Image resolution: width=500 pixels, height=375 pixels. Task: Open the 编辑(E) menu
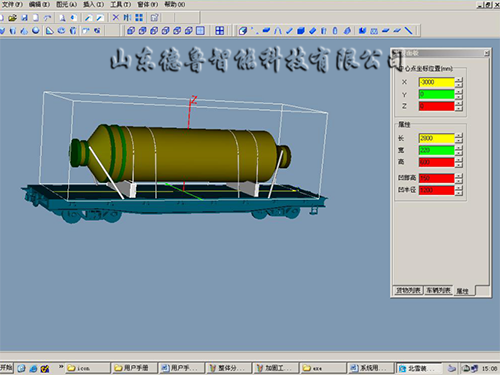(x=39, y=4)
